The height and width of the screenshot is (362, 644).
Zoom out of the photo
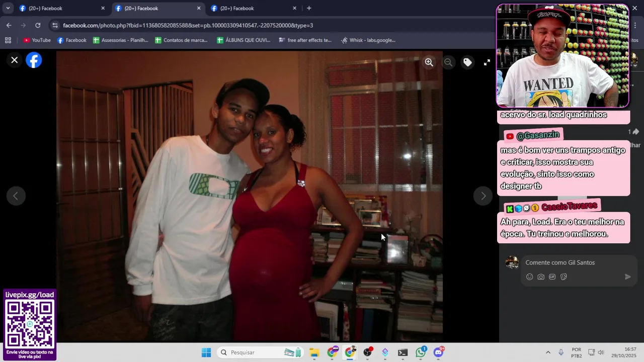tap(448, 62)
